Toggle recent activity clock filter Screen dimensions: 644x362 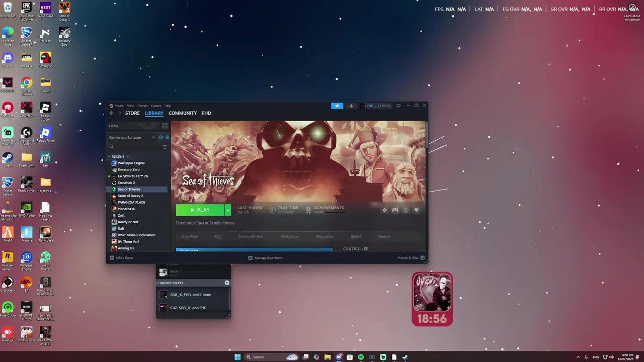(x=161, y=137)
